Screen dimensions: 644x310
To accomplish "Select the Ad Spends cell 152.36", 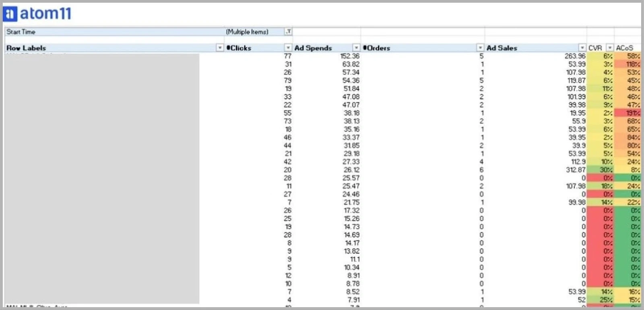I will [x=350, y=56].
